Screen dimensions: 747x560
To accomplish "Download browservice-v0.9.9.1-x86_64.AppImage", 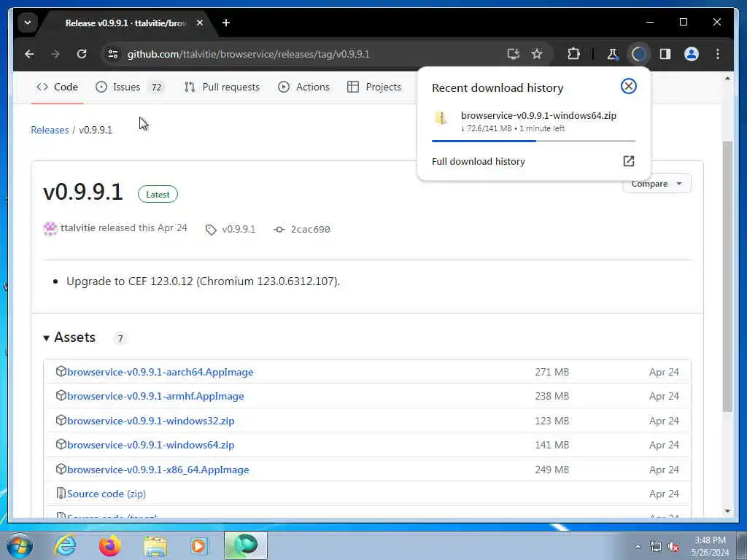I will (158, 470).
